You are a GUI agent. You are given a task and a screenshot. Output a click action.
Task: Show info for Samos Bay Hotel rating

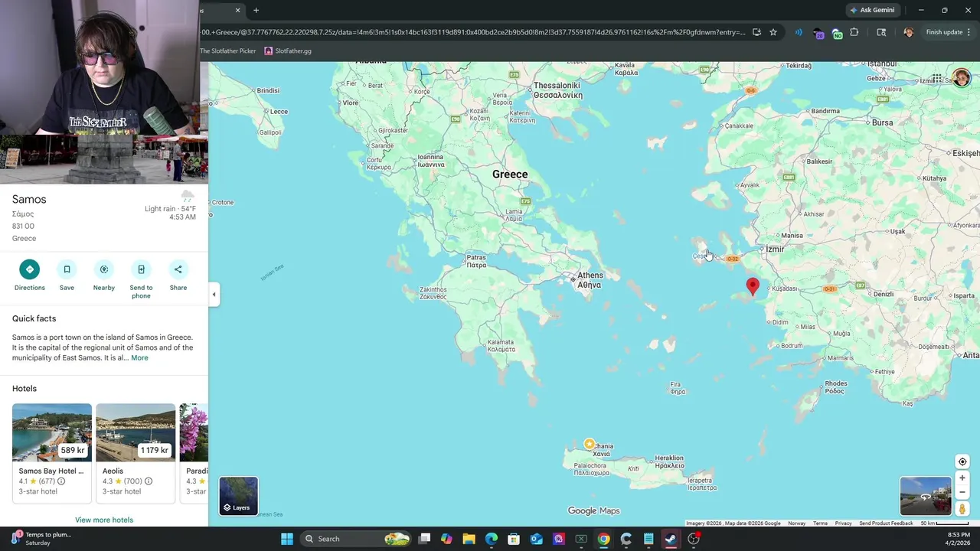point(61,481)
